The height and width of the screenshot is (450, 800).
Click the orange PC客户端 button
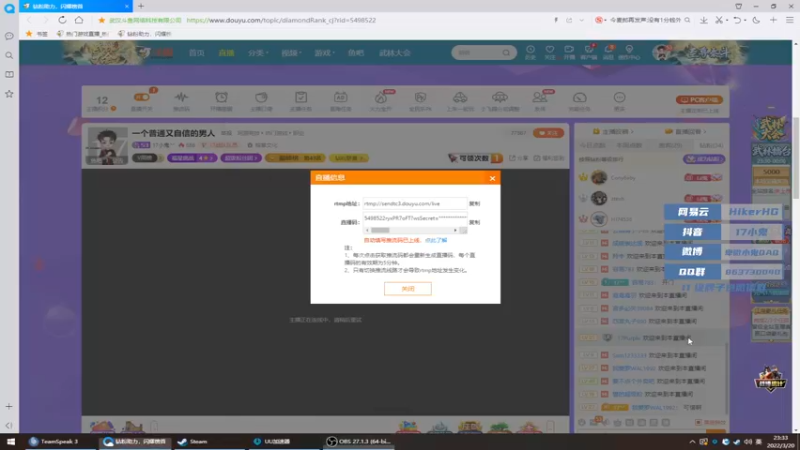point(699,99)
